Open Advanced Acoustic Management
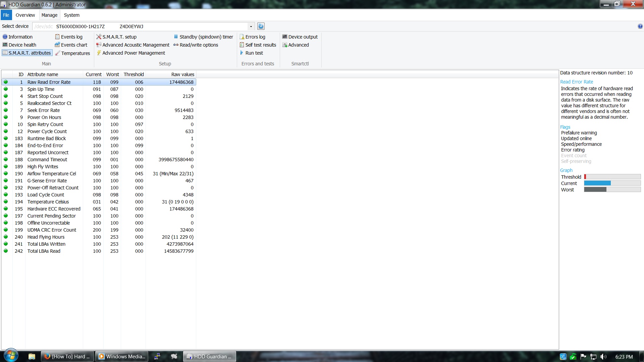Image resolution: width=644 pixels, height=362 pixels. [133, 45]
